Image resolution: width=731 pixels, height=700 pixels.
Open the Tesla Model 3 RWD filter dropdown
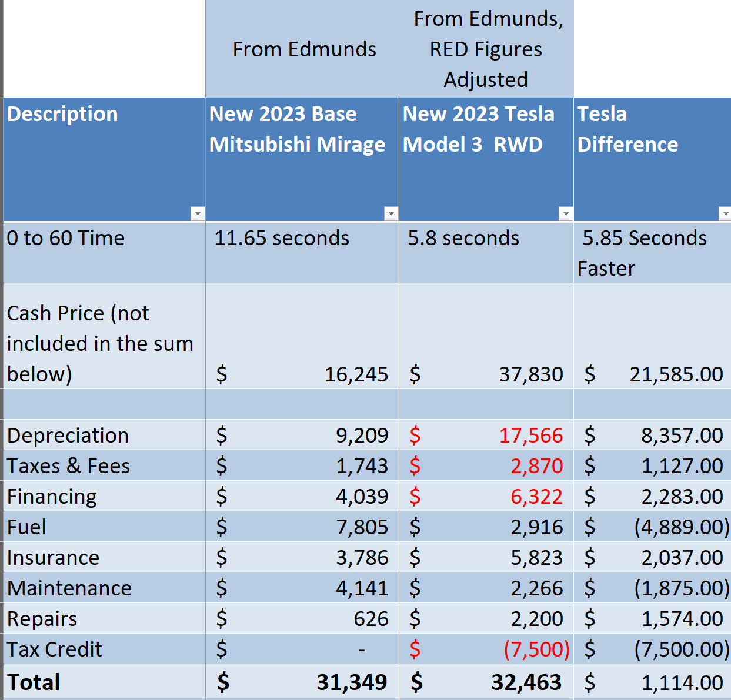(x=566, y=213)
